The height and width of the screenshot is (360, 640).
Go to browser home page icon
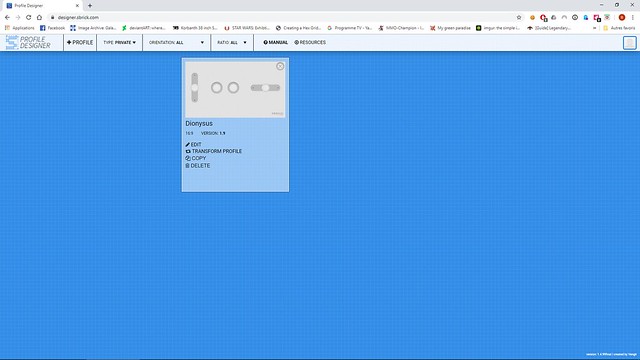click(x=39, y=18)
